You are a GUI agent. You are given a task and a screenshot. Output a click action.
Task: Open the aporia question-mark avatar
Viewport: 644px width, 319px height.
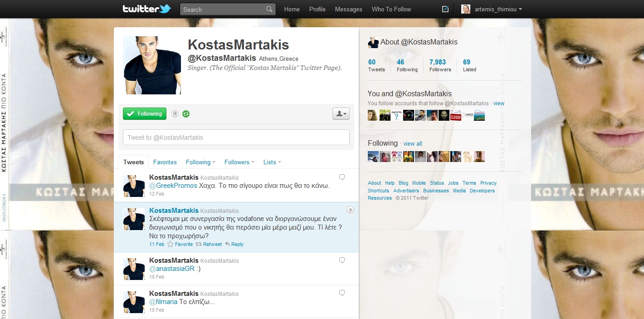tap(396, 115)
